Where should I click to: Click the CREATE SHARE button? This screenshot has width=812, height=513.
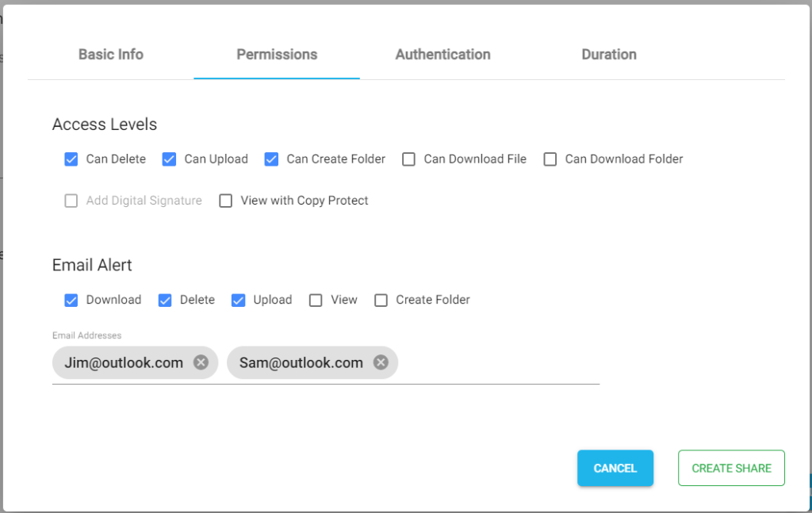(x=730, y=468)
